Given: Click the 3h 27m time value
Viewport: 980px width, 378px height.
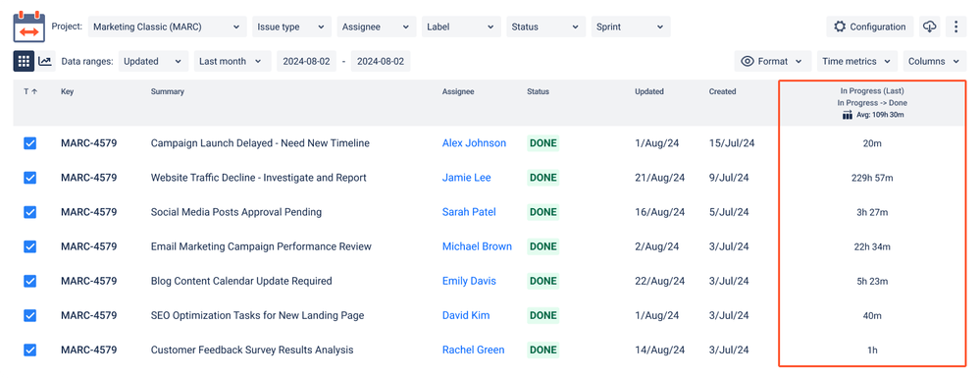Looking at the screenshot, I should pos(872,212).
